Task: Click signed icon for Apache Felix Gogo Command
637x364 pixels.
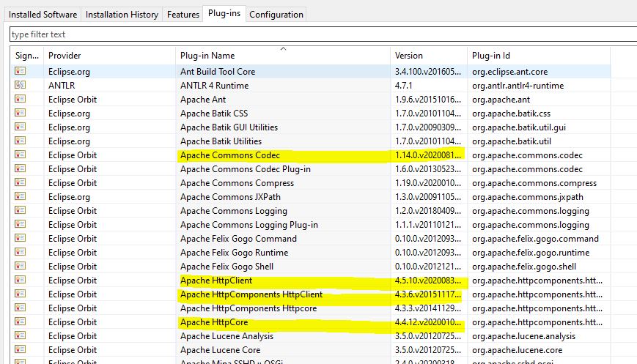Action: pyautogui.click(x=21, y=238)
